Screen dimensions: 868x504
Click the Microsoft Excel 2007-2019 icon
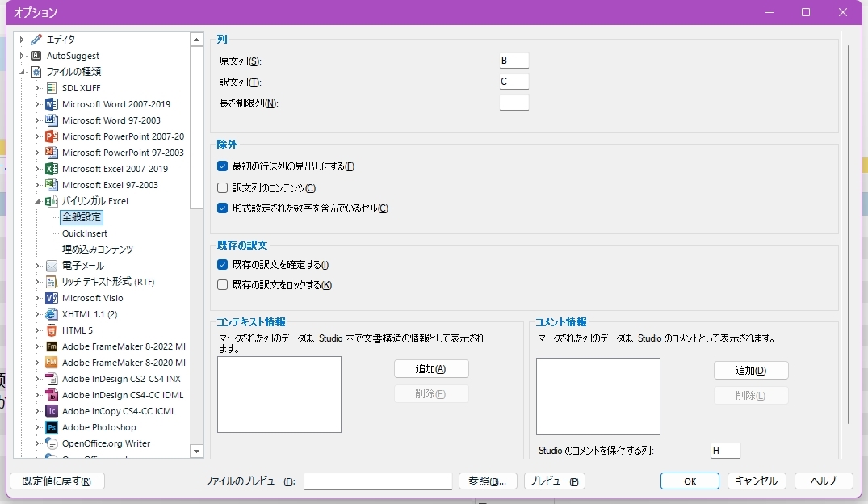pyautogui.click(x=52, y=169)
